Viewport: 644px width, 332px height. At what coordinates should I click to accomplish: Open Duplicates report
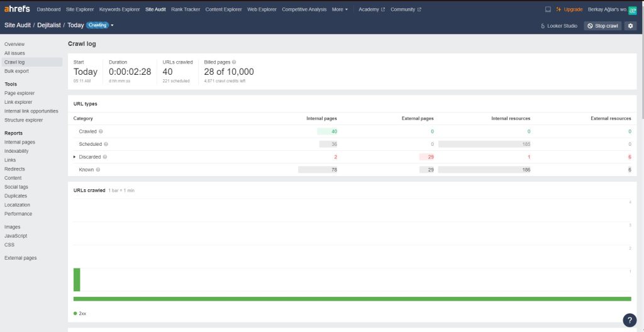(x=16, y=196)
